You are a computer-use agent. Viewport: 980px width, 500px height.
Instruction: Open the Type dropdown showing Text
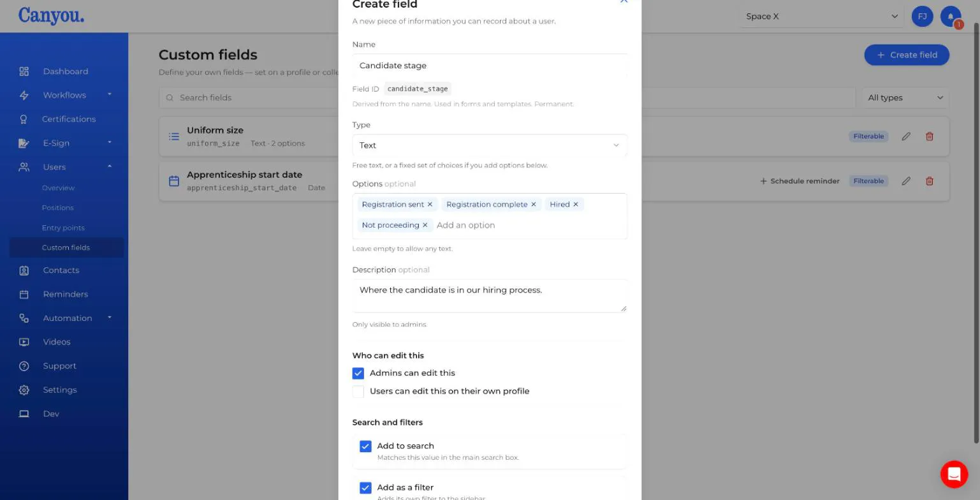pyautogui.click(x=490, y=145)
